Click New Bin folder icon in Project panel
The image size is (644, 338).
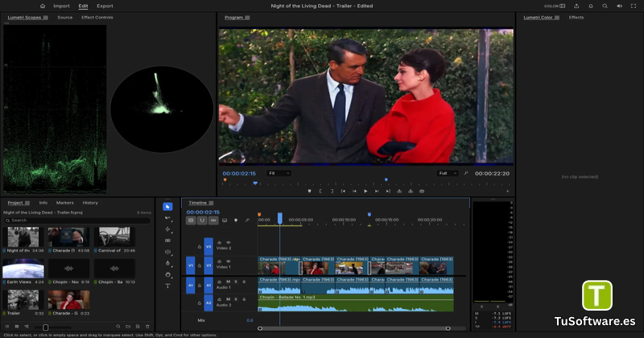coord(128,327)
